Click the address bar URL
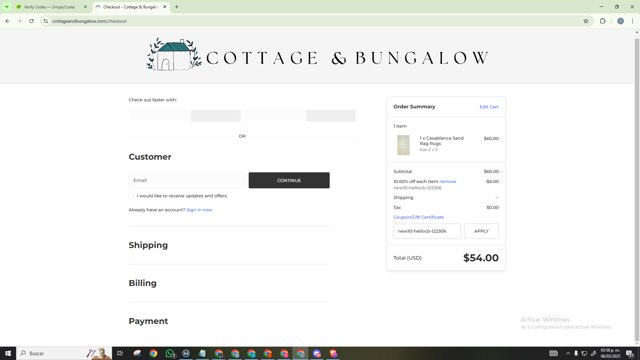 [89, 21]
